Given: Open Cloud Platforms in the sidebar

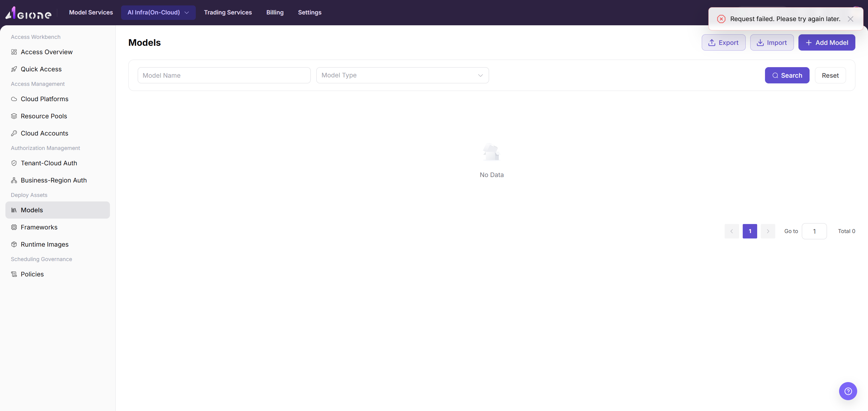Looking at the screenshot, I should click(58, 99).
